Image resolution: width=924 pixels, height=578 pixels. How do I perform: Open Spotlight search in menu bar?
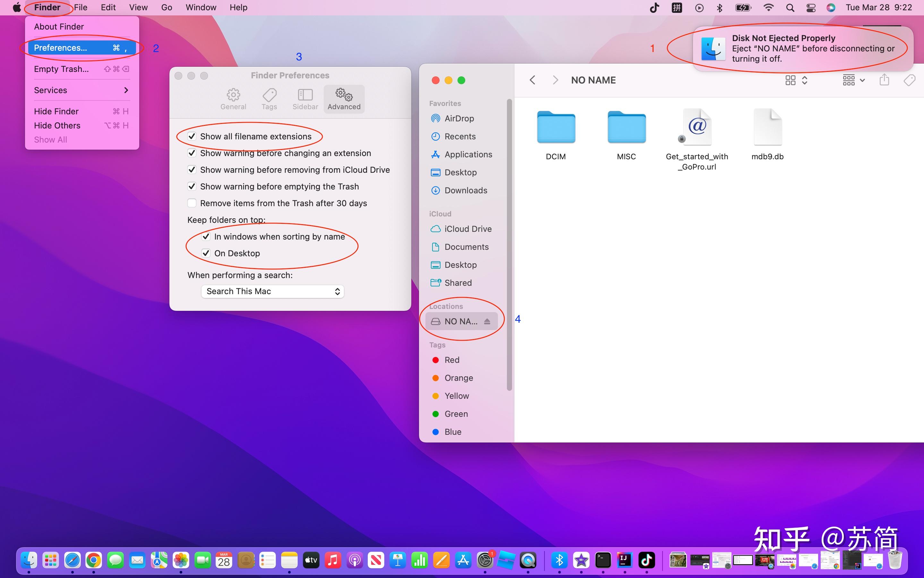coord(790,8)
